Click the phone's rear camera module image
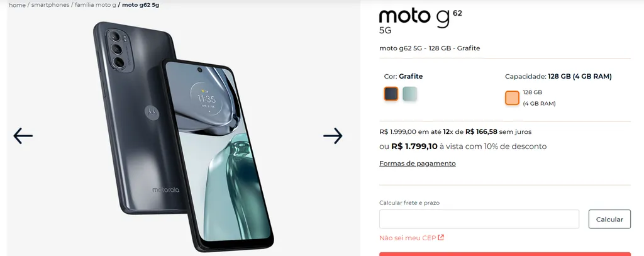This screenshot has width=644, height=256. [x=119, y=50]
